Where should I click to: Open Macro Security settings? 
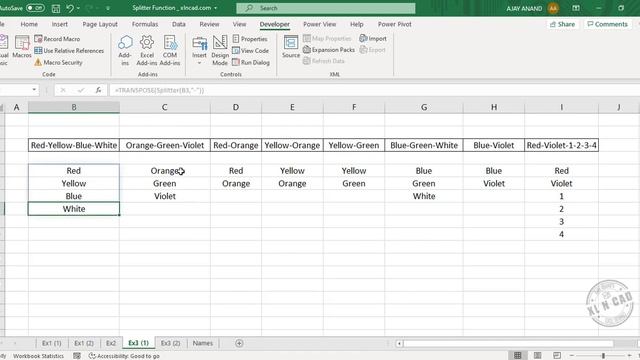point(58,62)
